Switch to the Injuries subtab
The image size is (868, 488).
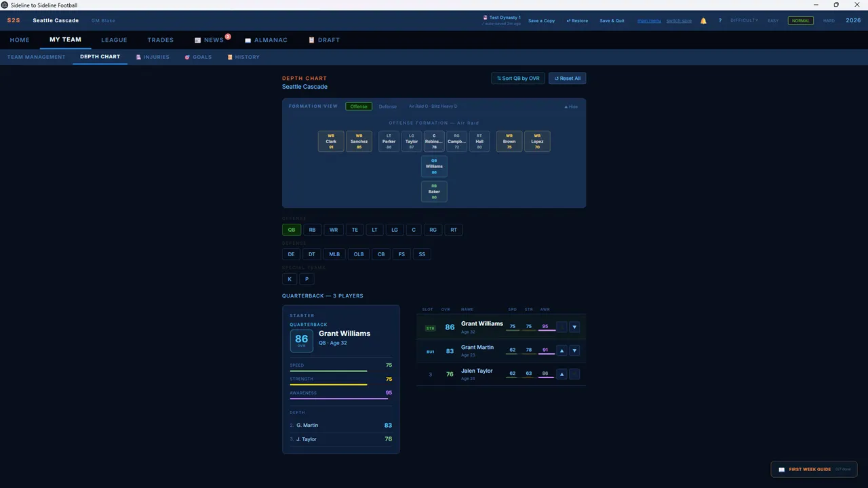tap(153, 57)
